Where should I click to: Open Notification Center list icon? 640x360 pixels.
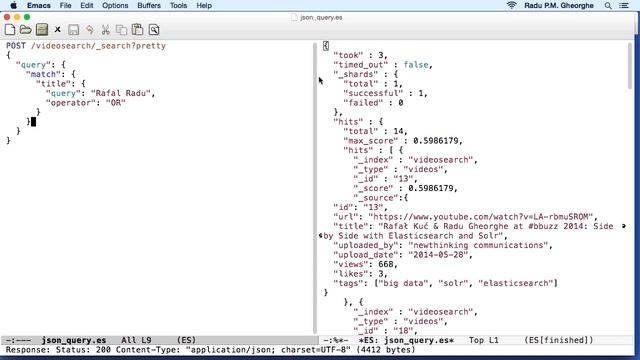click(624, 6)
